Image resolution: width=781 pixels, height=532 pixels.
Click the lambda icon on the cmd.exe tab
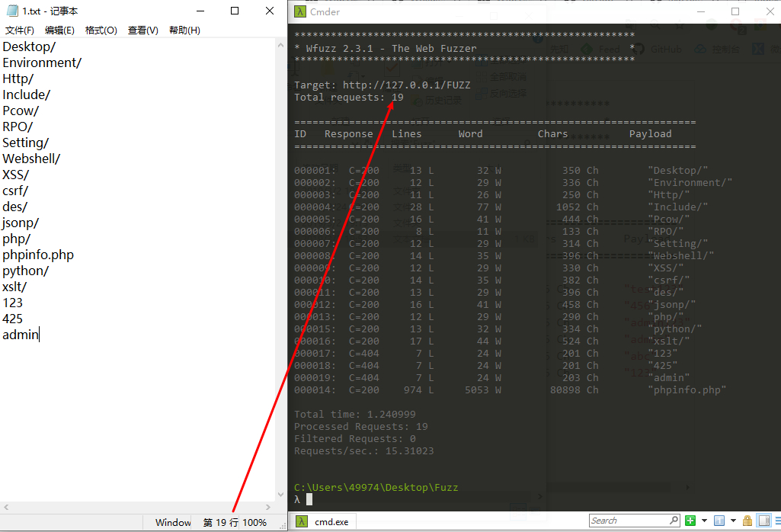coord(301,521)
